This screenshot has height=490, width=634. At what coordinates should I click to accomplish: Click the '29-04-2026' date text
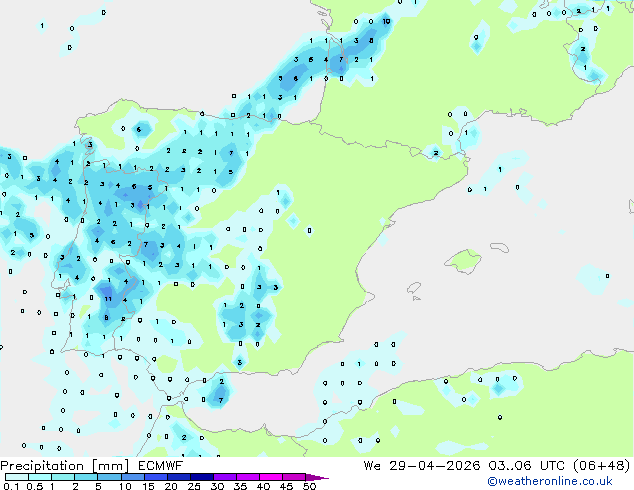(x=435, y=466)
